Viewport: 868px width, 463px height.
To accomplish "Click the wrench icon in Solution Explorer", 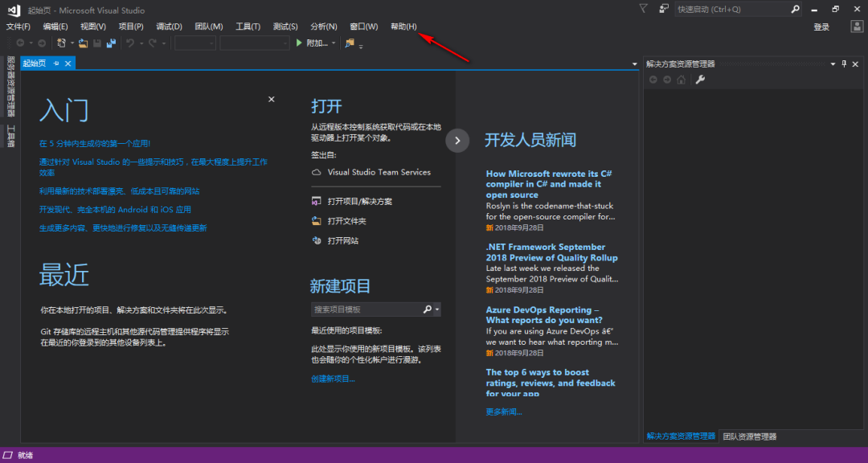I will 699,79.
